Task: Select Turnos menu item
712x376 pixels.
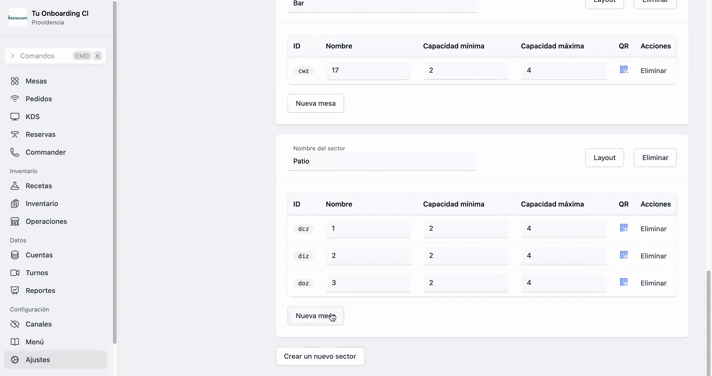Action: click(37, 272)
